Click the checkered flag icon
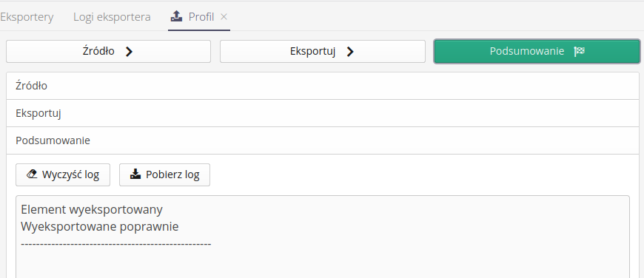Screen dimensions: 644x278 [x=579, y=51]
